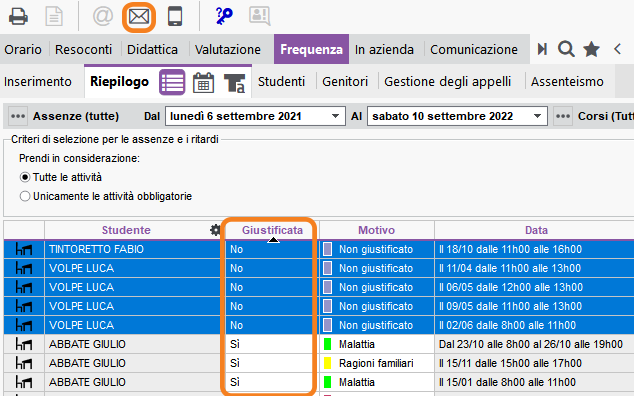634x396 pixels.
Task: Open the Valutazione menu tab
Action: pos(228,49)
